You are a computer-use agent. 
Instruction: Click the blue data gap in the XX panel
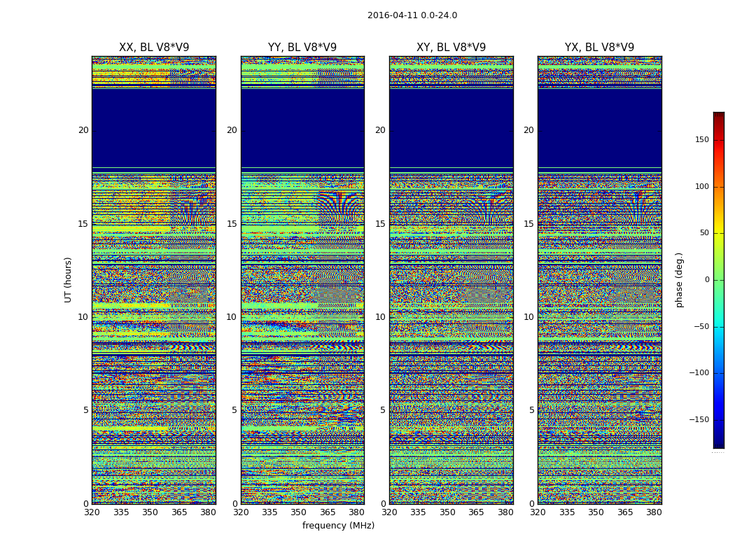[154, 128]
